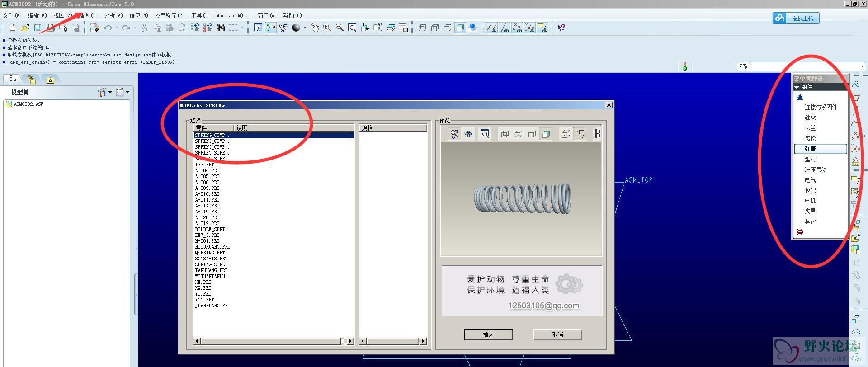Select JUANKUANG.PRT in parts list
The width and height of the screenshot is (868, 367).
click(x=212, y=306)
